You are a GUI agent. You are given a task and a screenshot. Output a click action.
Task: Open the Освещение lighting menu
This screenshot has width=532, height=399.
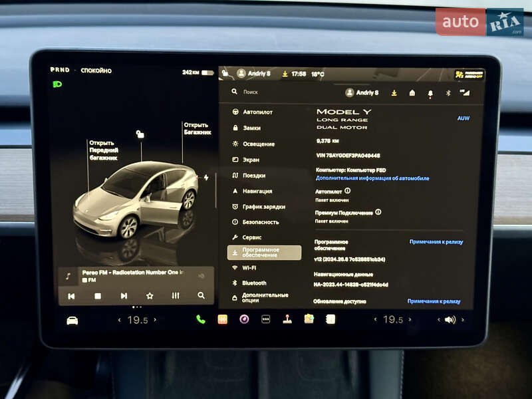click(253, 144)
